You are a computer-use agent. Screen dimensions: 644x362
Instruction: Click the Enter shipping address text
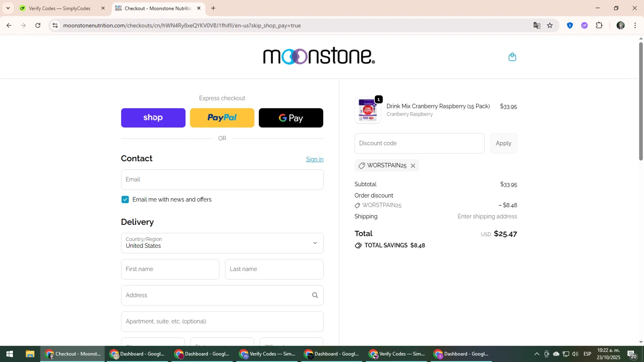click(x=487, y=217)
